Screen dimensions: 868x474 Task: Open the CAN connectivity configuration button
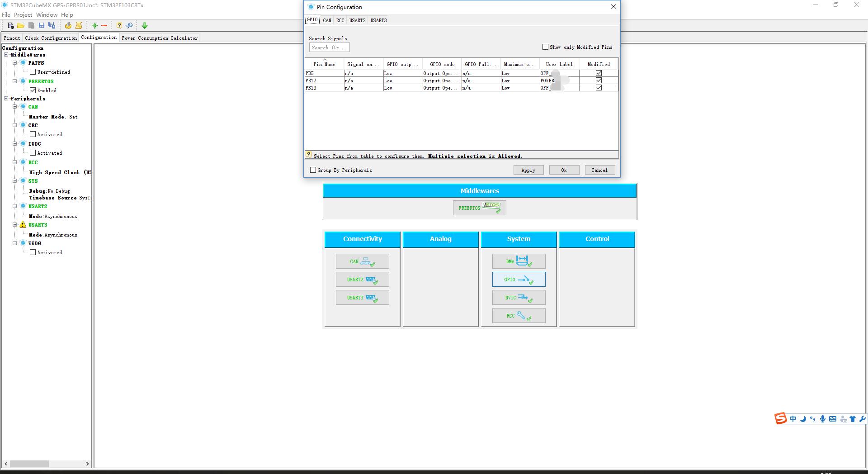pos(362,261)
